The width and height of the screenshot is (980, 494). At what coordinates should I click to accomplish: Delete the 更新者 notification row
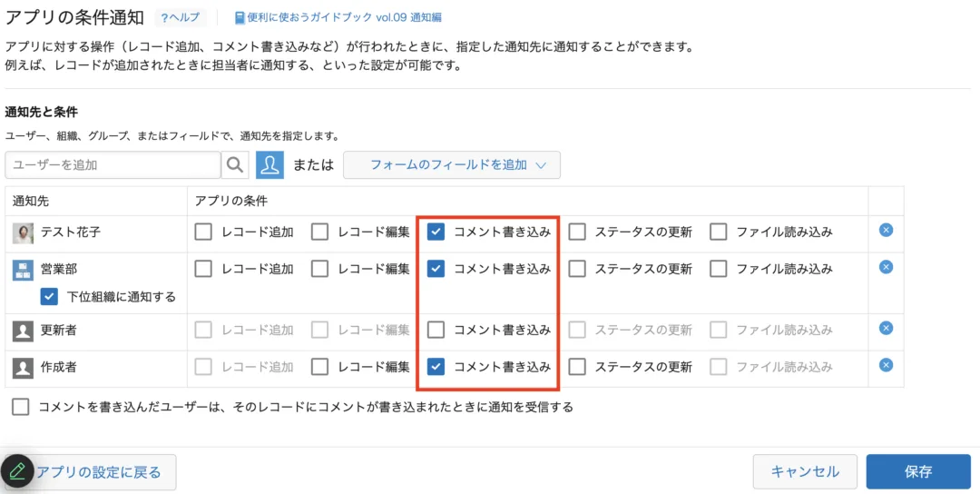pos(886,328)
